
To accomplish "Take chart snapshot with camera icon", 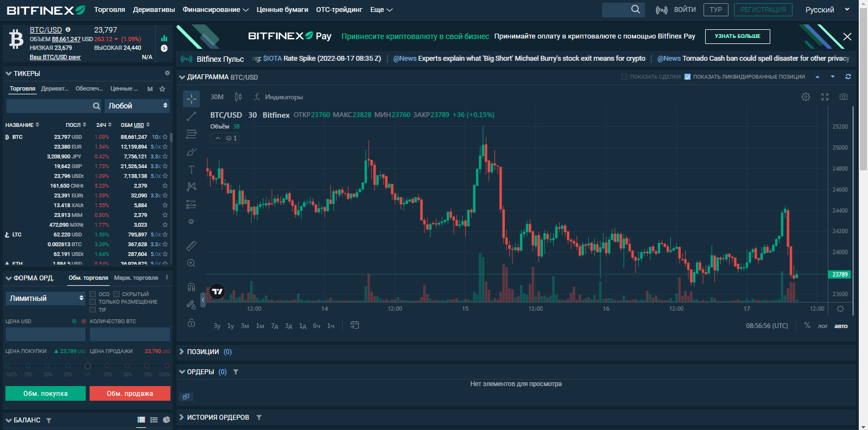I will tap(843, 97).
